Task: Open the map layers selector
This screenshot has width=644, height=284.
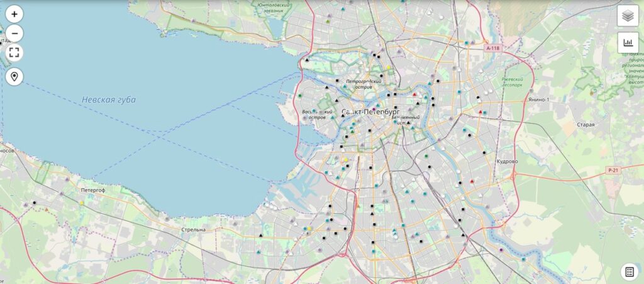Action: tap(628, 16)
